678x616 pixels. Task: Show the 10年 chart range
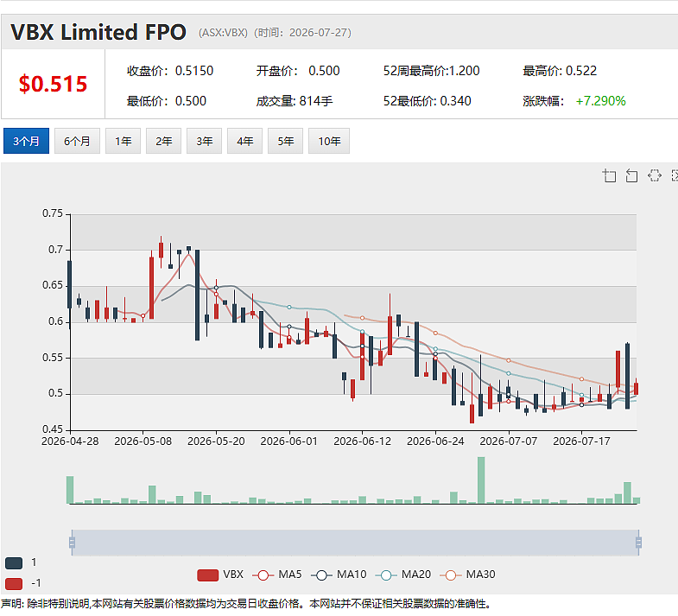329,141
